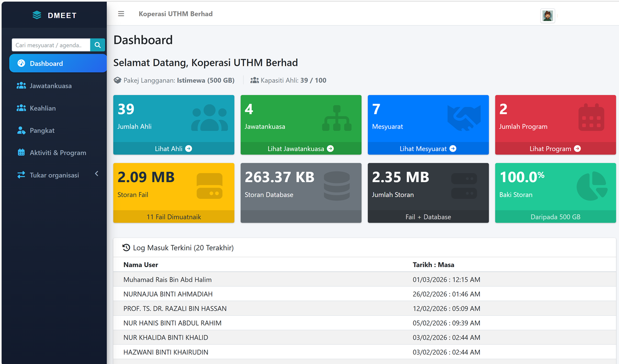This screenshot has width=619, height=364.
Task: Click the history icon by Log Masuk Terkini
Action: point(126,247)
